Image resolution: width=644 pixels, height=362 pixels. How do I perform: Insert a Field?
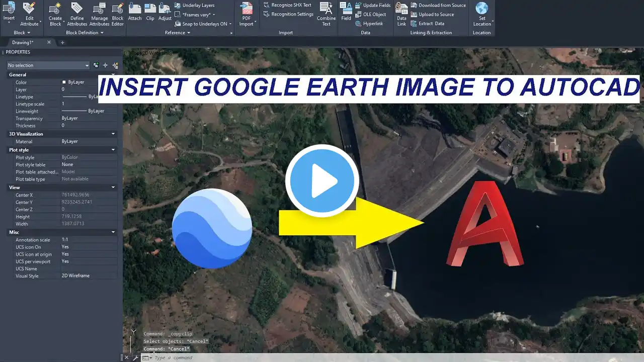[346, 12]
